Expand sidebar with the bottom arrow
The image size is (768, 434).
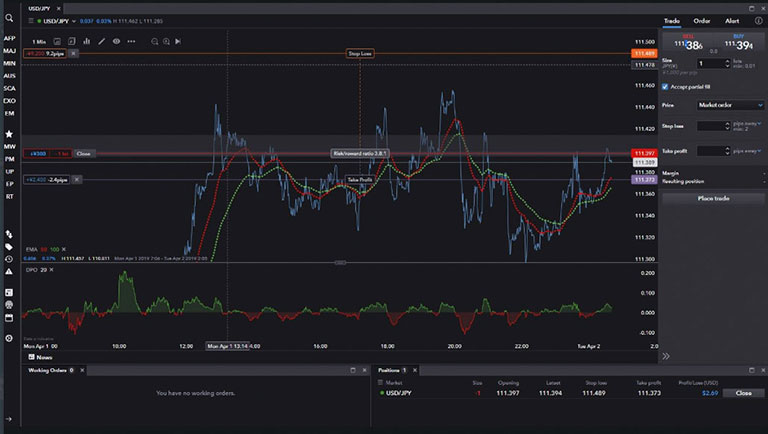pos(8,419)
